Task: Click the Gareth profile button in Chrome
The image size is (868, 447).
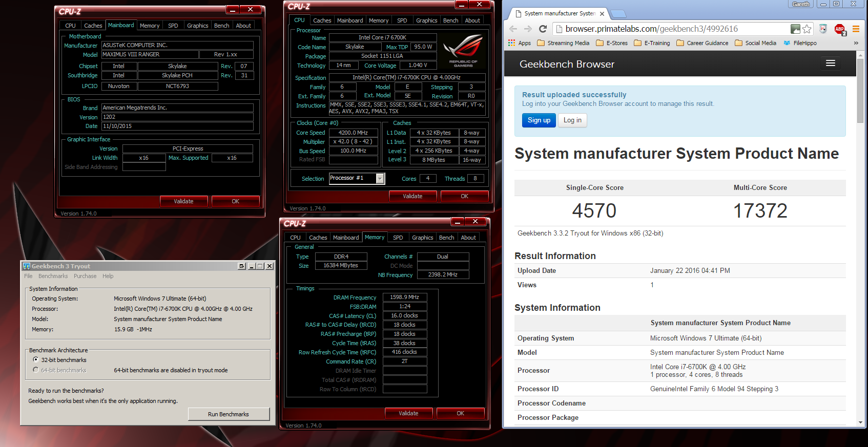Action: 800,4
